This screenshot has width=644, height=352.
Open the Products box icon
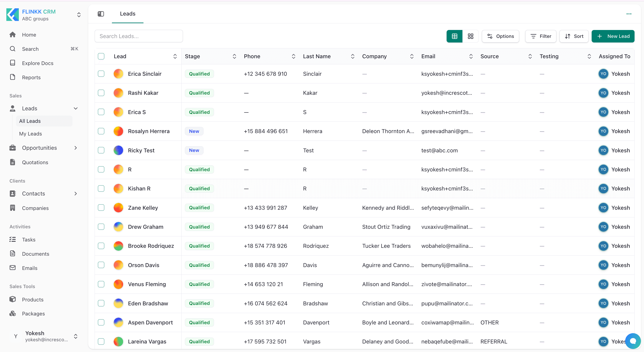pos(12,299)
